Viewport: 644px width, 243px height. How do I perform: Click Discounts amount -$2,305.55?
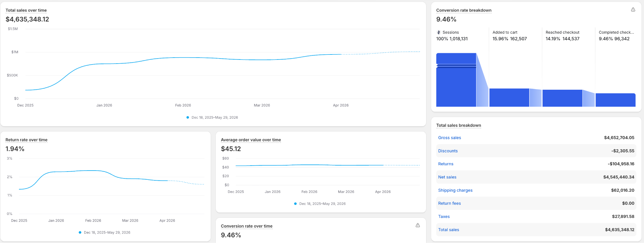point(623,151)
